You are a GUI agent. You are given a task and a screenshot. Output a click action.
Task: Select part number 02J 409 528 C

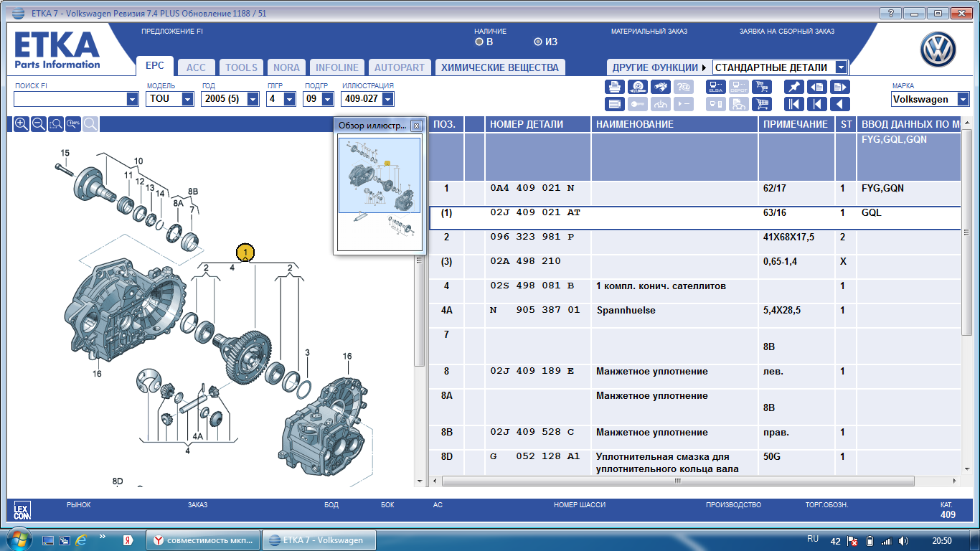coord(532,433)
